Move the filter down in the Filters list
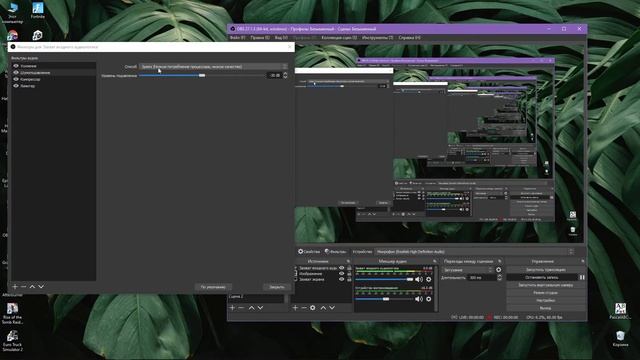Image resolution: width=640 pixels, height=360 pixels. (x=41, y=287)
